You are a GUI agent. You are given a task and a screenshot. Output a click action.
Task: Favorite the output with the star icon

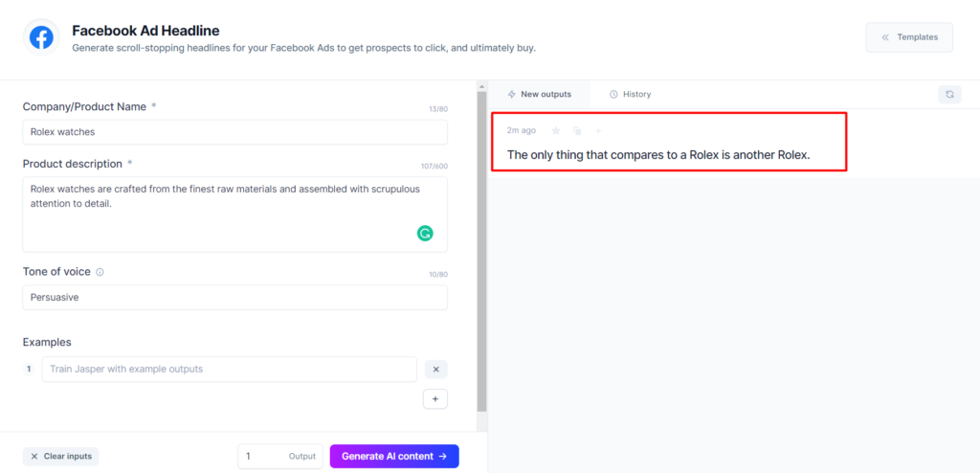(556, 131)
